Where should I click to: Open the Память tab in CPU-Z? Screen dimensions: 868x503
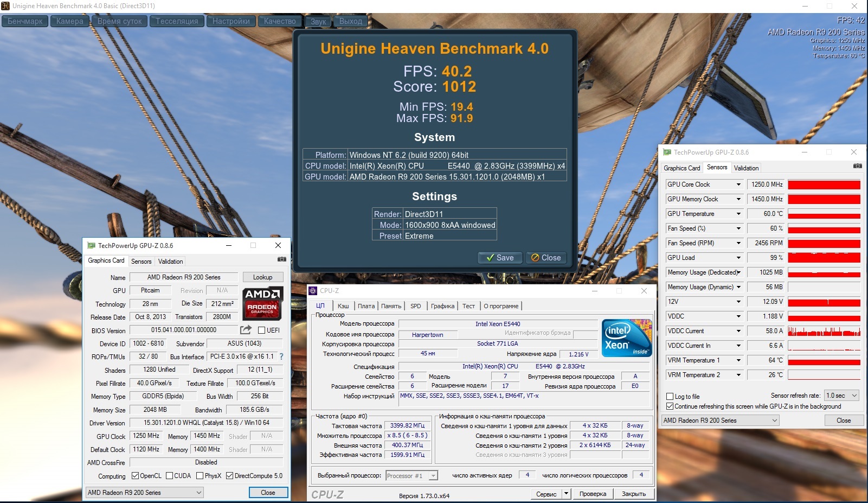tap(391, 306)
